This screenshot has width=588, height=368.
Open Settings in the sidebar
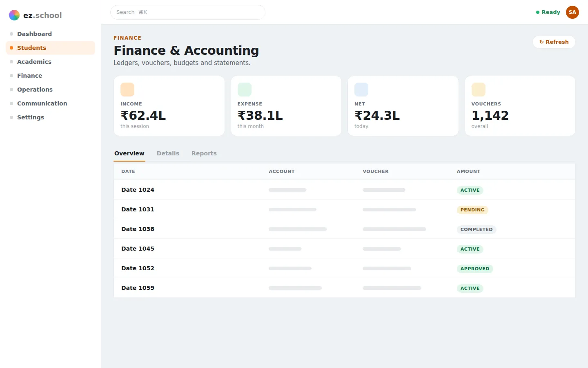click(51, 117)
